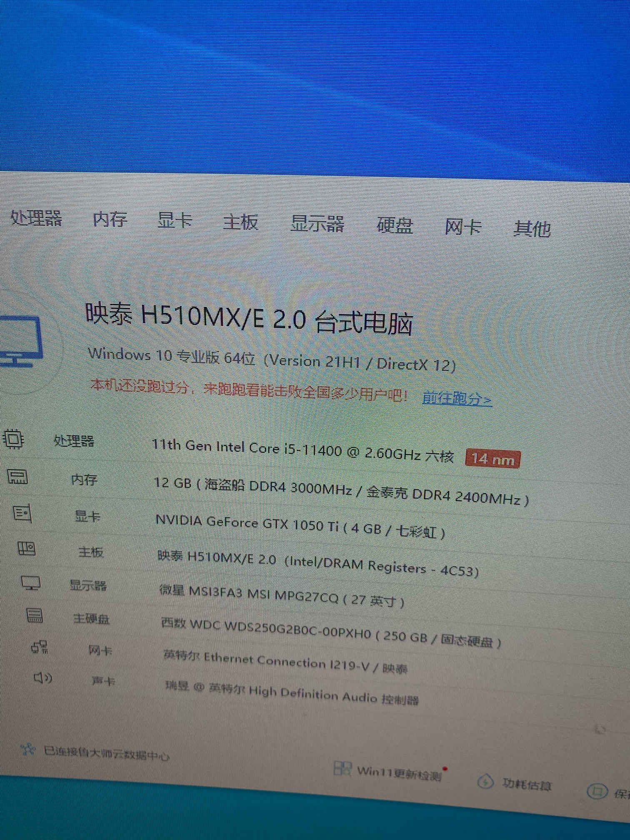
Task: Click the 主板 row label in the hardware list
Action: point(91,552)
